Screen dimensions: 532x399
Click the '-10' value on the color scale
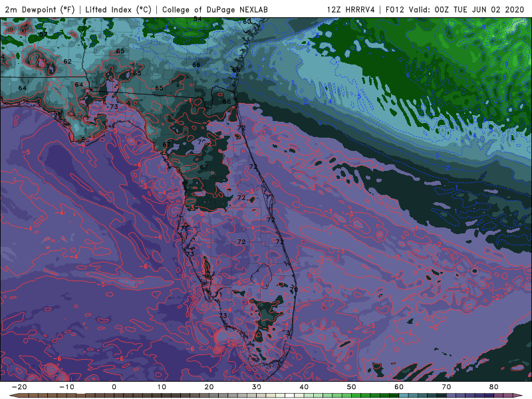[66, 387]
